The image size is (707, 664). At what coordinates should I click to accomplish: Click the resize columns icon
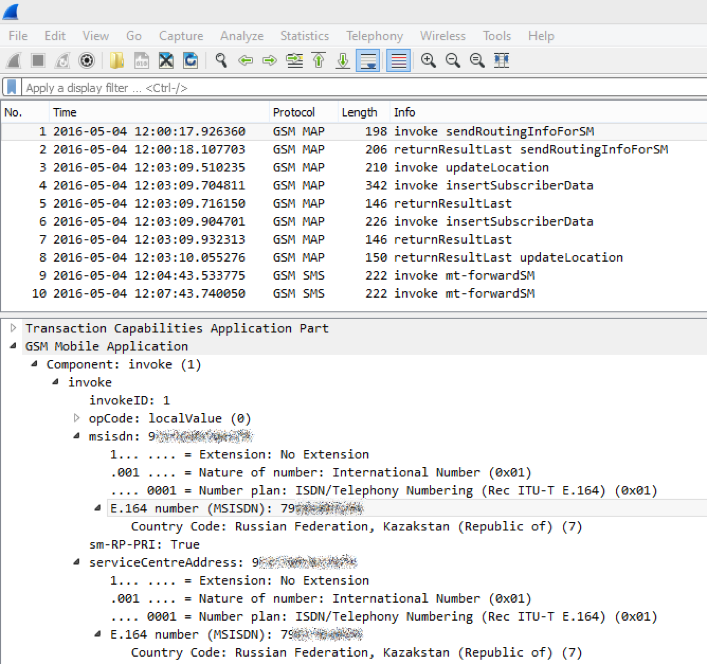[501, 60]
